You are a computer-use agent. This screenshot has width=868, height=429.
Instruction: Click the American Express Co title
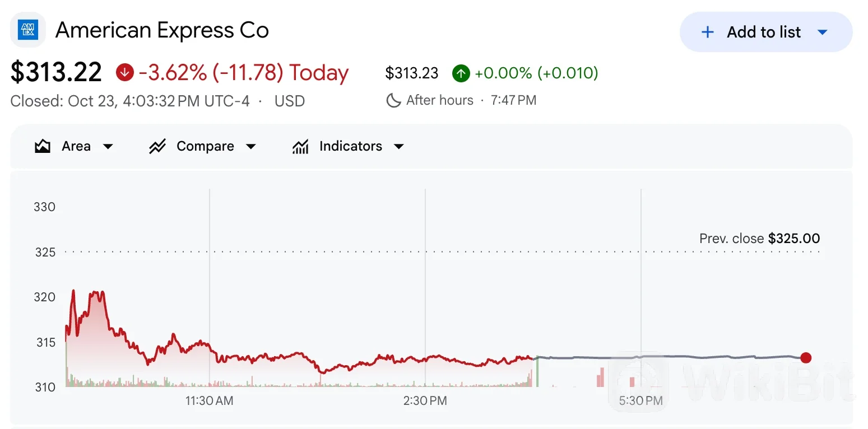pyautogui.click(x=162, y=30)
